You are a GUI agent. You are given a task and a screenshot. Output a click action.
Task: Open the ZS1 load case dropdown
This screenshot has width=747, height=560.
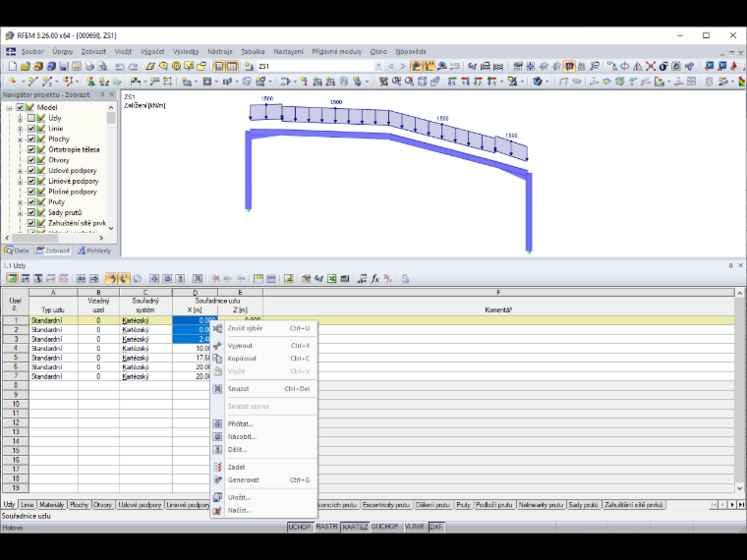coord(378,66)
